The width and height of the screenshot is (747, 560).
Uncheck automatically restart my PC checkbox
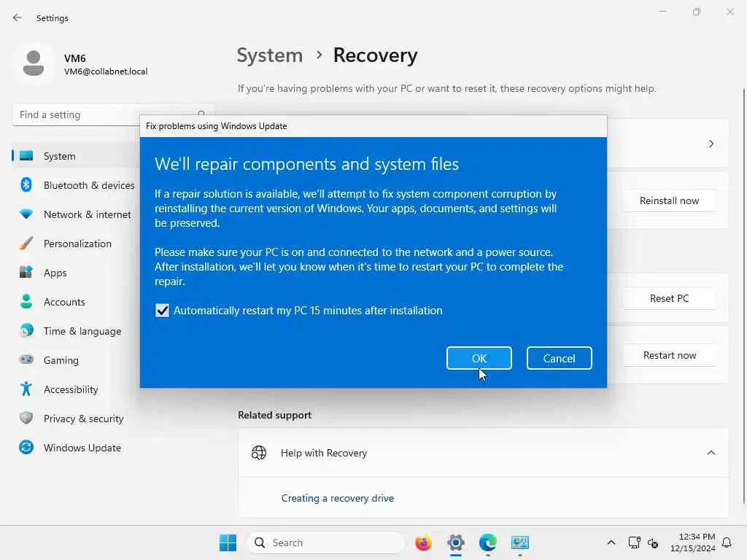tap(162, 311)
